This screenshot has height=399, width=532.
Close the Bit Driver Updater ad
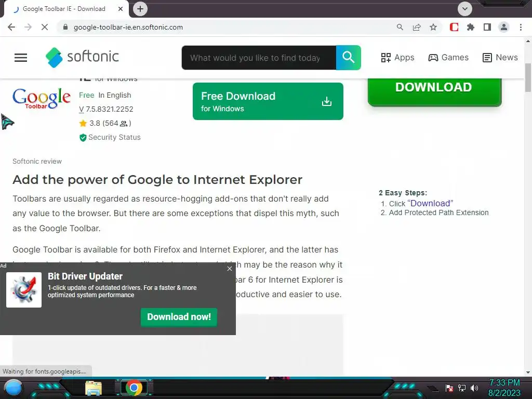coord(230,269)
